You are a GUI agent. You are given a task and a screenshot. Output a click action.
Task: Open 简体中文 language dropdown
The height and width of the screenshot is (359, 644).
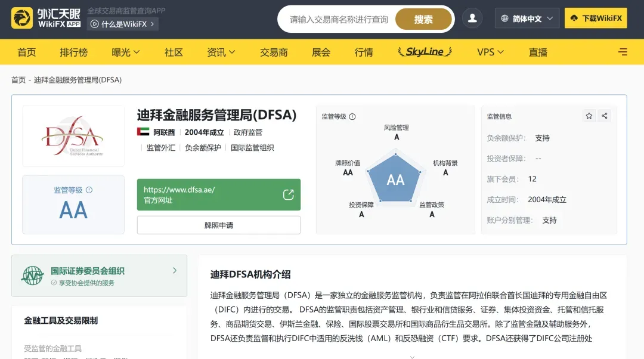[x=527, y=18]
